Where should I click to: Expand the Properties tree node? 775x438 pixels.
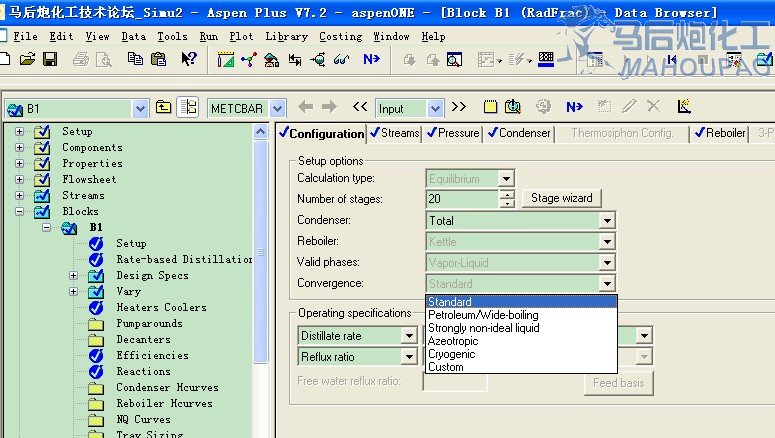pos(19,163)
